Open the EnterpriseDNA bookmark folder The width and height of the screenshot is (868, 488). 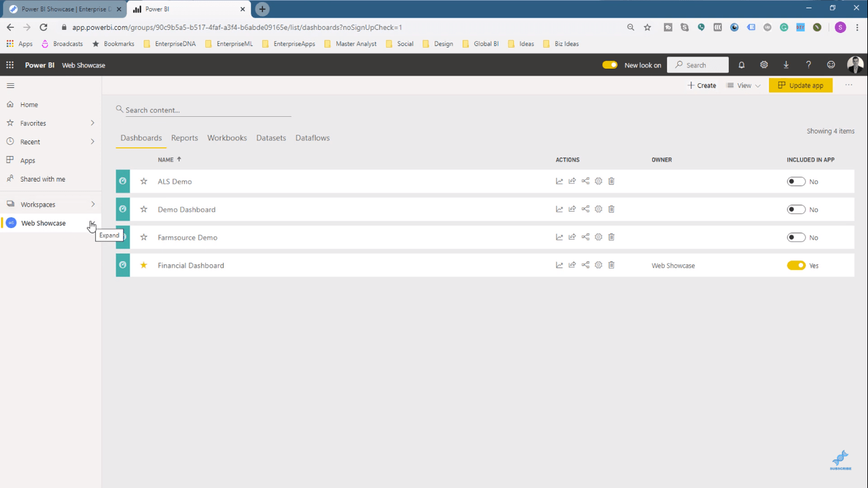tap(170, 44)
